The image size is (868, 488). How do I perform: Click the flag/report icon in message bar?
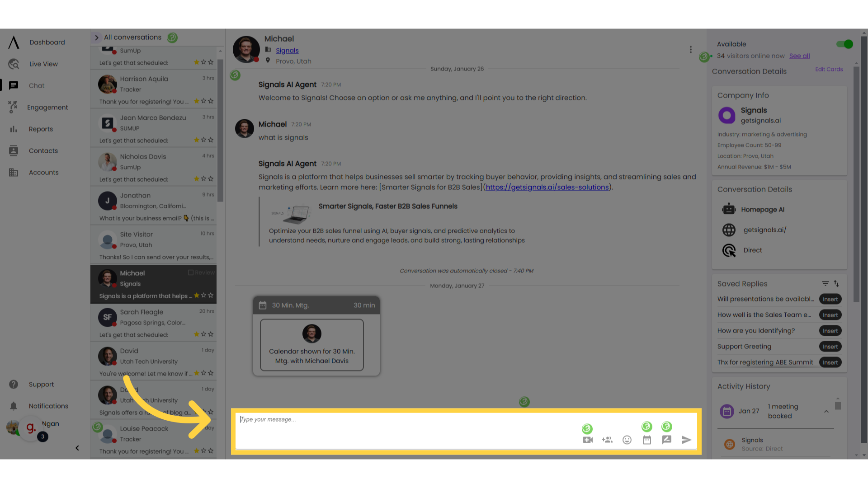tap(667, 440)
